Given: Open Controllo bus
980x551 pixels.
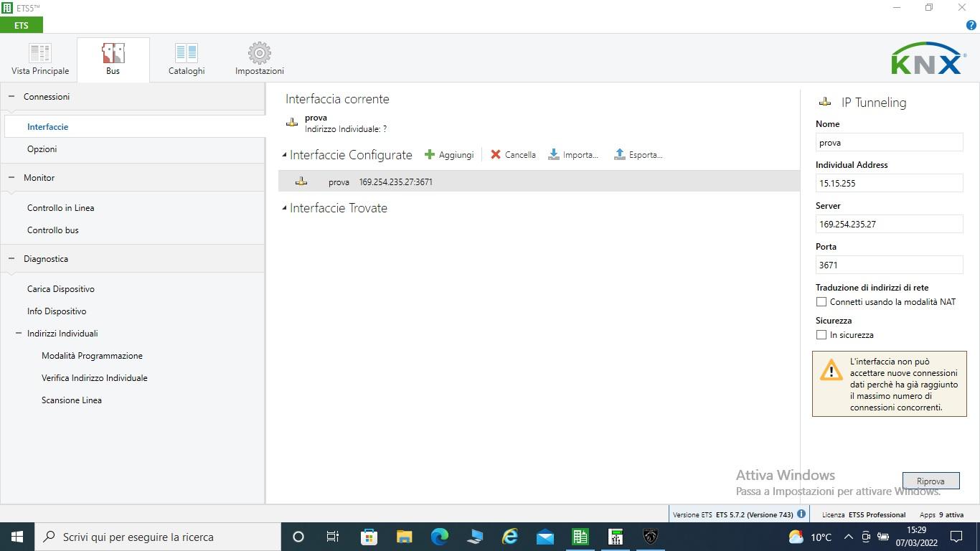Looking at the screenshot, I should coord(53,230).
